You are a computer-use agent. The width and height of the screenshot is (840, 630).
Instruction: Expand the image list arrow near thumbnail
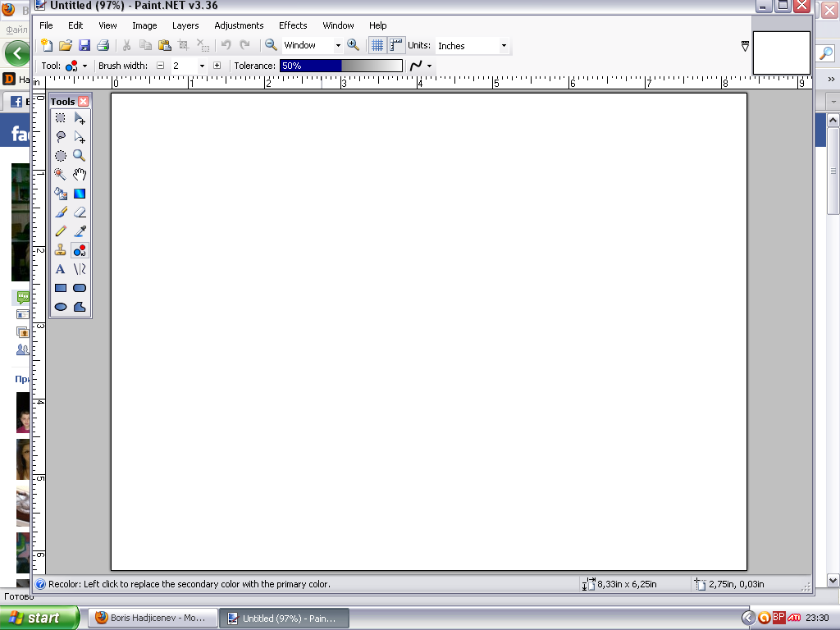(745, 47)
